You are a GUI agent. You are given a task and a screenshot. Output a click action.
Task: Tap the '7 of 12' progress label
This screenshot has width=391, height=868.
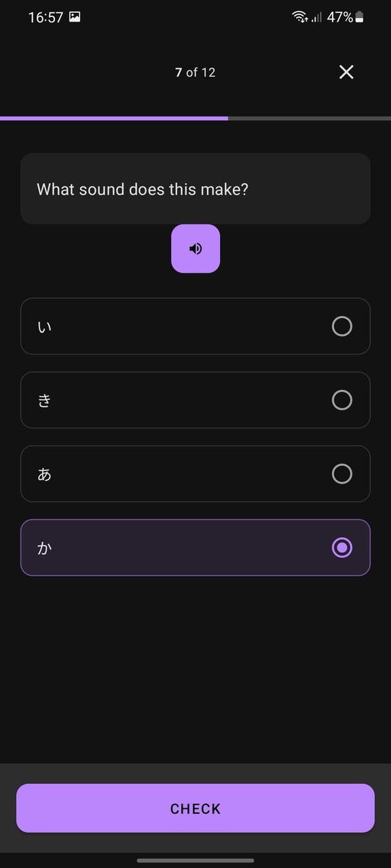coord(195,72)
